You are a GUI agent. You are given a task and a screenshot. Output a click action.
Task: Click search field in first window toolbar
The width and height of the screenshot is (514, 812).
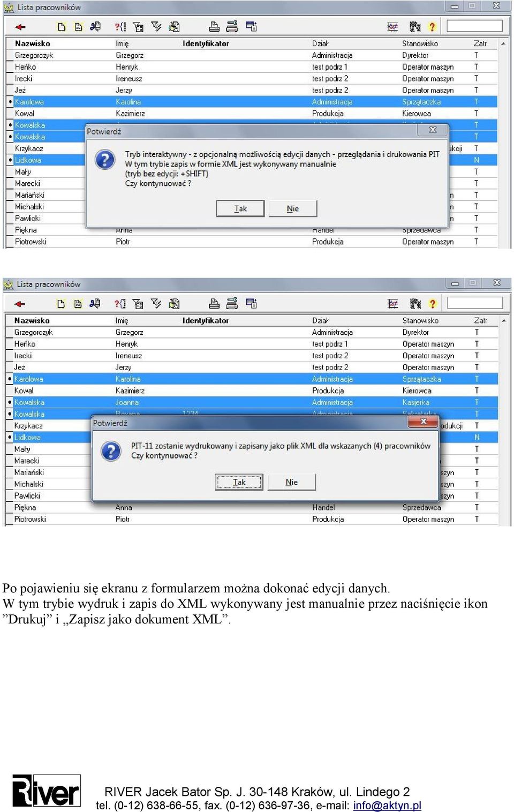(474, 26)
